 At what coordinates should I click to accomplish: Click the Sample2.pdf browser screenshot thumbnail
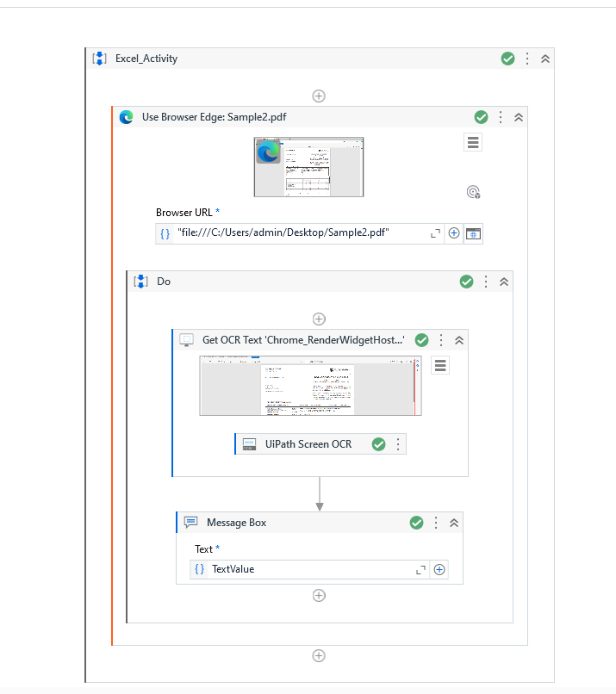tap(308, 167)
